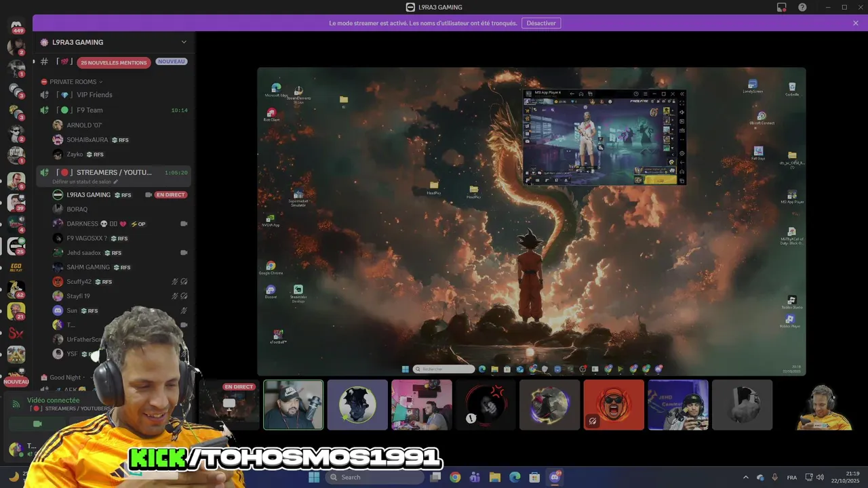
Task: Click Riot Client icon in shared stream desktop
Action: (271, 115)
